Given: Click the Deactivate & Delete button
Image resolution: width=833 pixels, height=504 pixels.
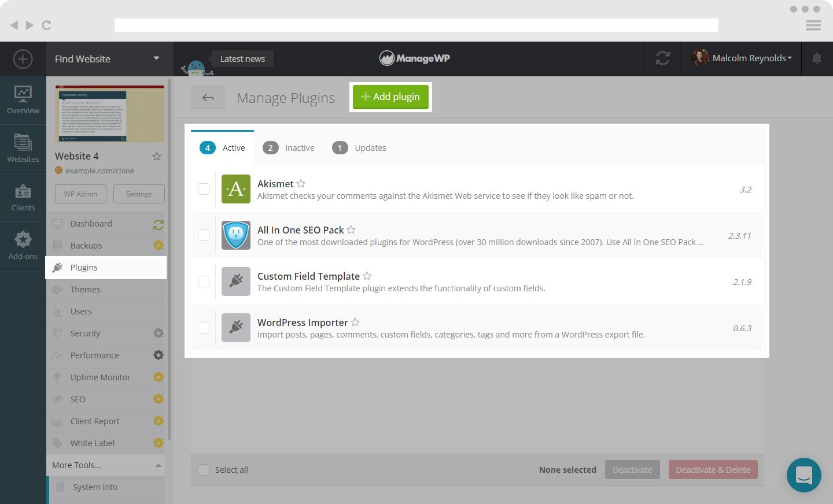Looking at the screenshot, I should pyautogui.click(x=713, y=470).
